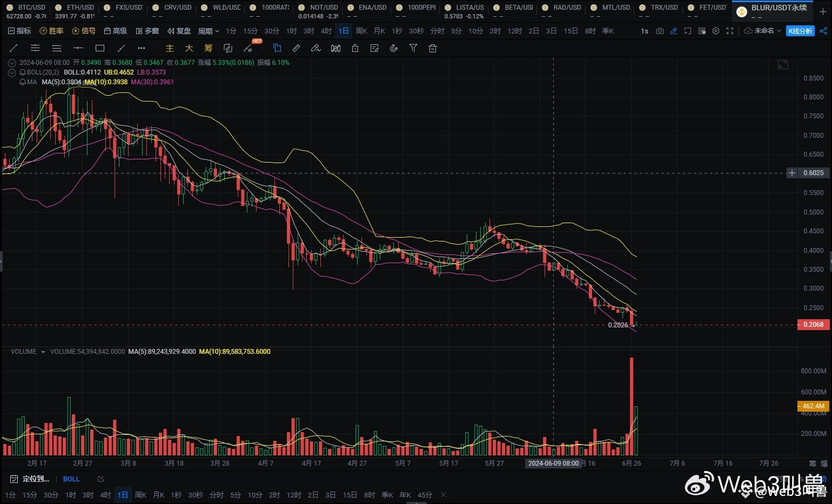
Task: Select the parallel channel lines tool
Action: (x=35, y=48)
